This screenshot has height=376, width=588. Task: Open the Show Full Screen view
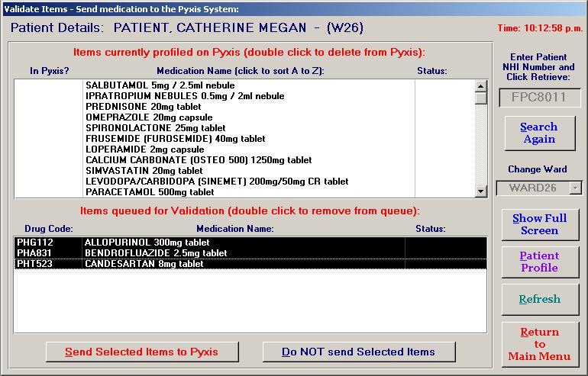pyautogui.click(x=539, y=224)
